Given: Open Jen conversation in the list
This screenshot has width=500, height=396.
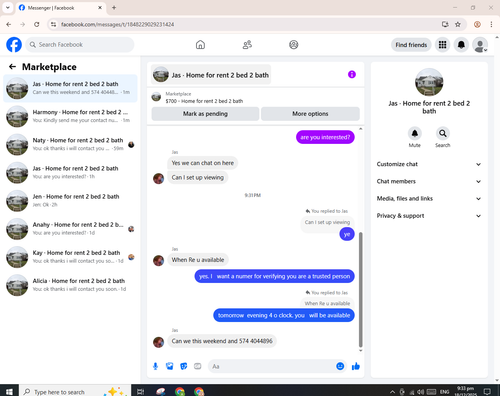Looking at the screenshot, I should point(70,201).
